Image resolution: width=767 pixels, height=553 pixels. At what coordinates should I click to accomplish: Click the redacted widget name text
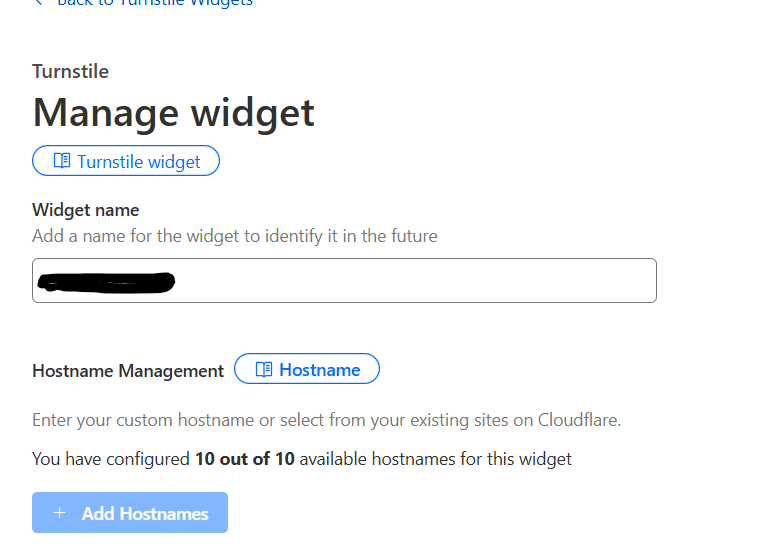(x=105, y=282)
